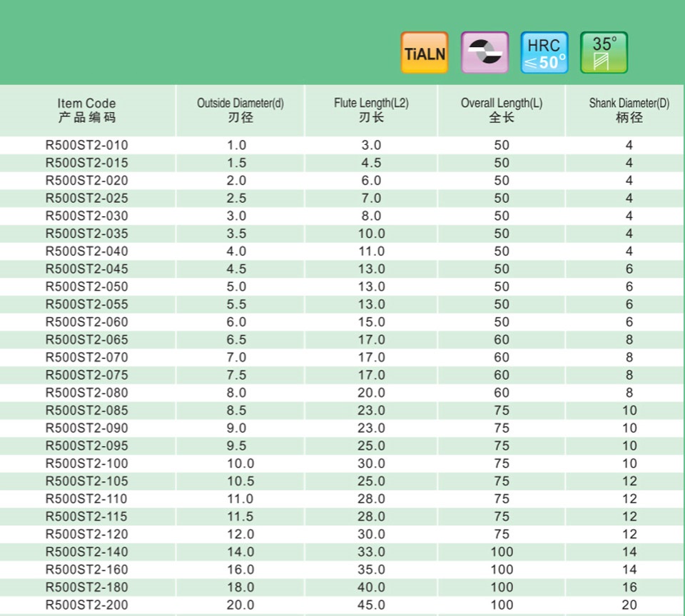This screenshot has height=616, width=685.
Task: Click flute length value 40.0
Action: (371, 587)
